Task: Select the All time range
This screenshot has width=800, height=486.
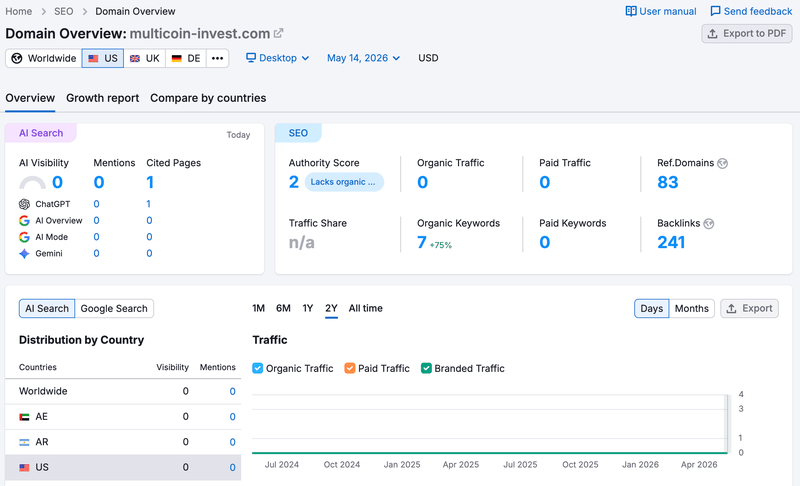Action: coord(365,308)
